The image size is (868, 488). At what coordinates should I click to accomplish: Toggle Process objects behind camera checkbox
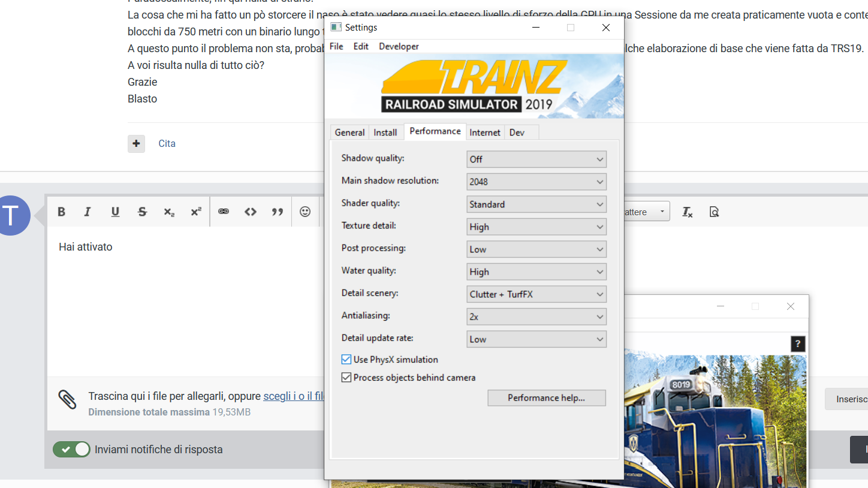pos(346,378)
